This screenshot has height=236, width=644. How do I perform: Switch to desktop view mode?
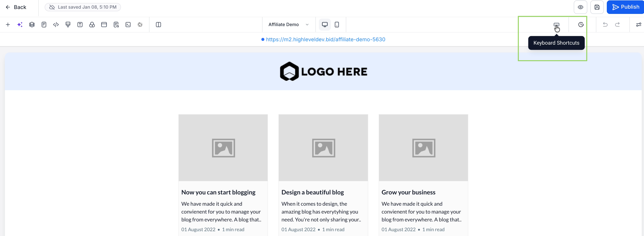click(324, 24)
